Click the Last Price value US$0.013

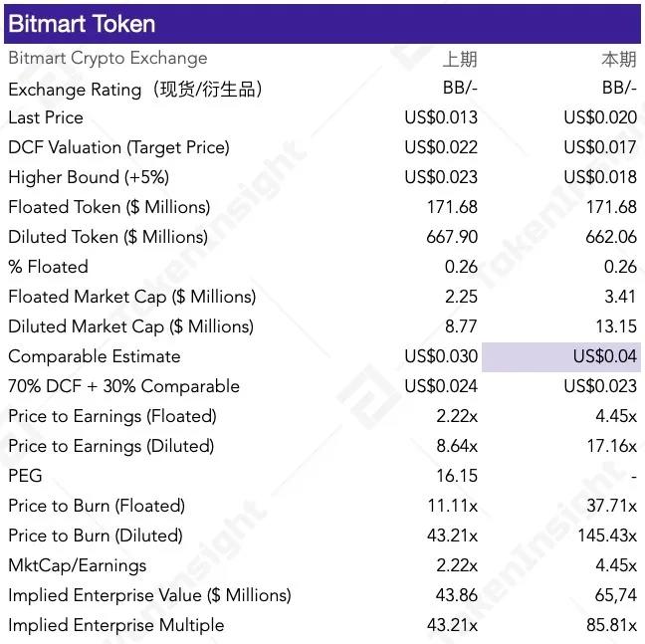tap(441, 117)
